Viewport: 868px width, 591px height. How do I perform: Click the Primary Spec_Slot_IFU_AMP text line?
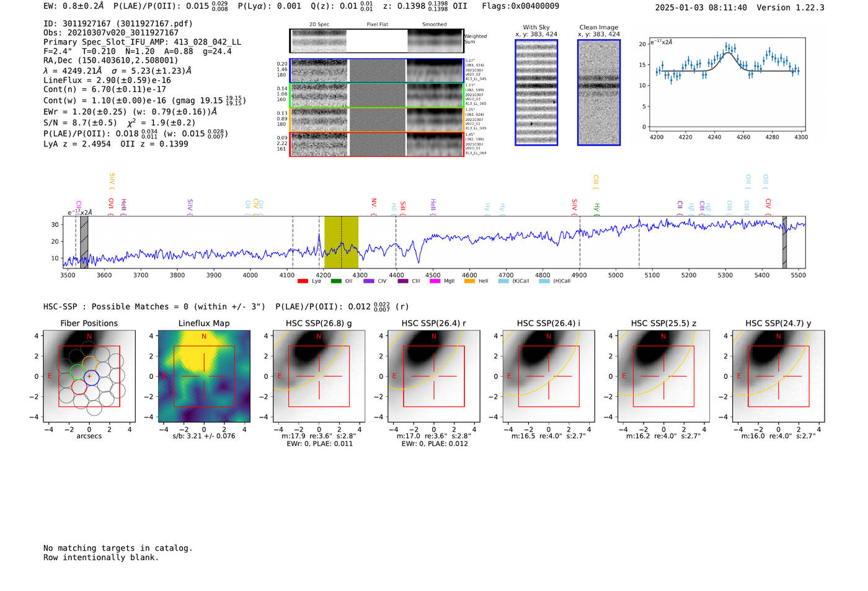pos(142,42)
